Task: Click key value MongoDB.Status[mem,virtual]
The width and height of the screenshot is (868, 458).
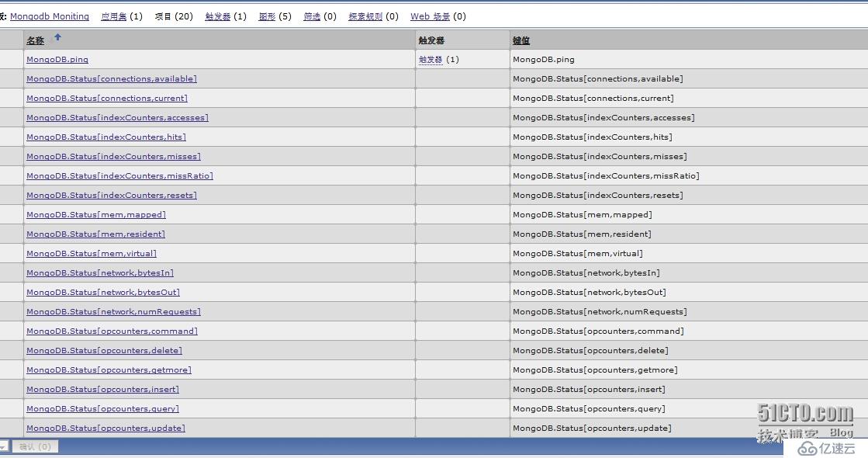Action: tap(578, 253)
